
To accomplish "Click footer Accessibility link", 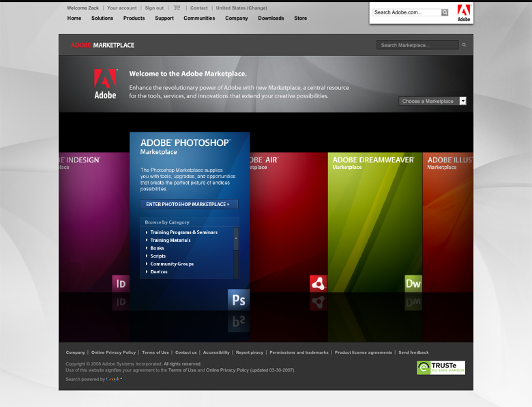I will pos(216,352).
